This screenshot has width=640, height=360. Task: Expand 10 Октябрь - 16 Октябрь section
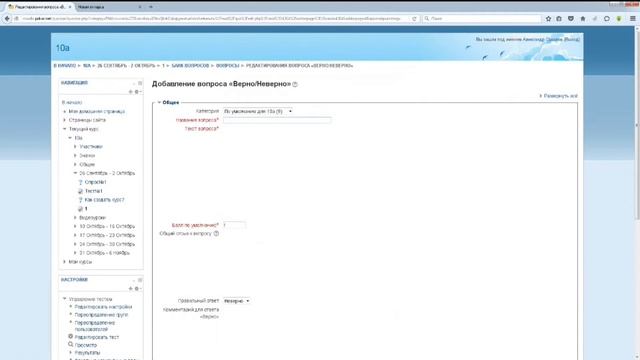pos(75,227)
